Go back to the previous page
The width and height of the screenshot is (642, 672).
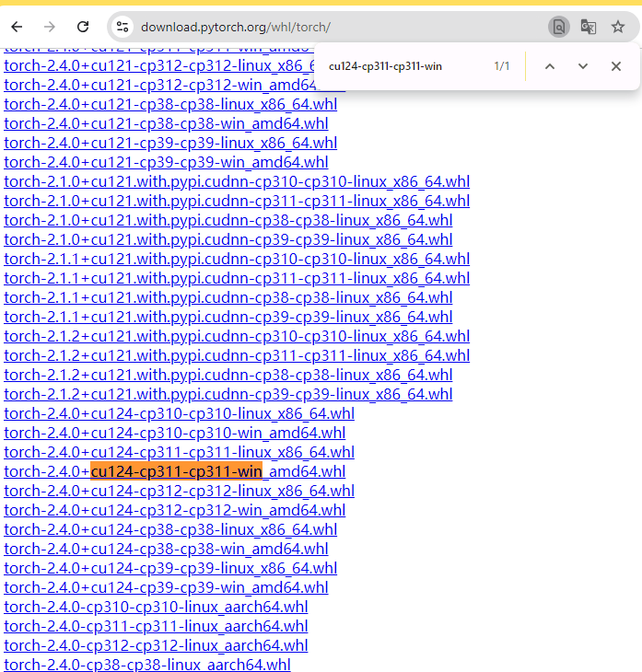(17, 27)
